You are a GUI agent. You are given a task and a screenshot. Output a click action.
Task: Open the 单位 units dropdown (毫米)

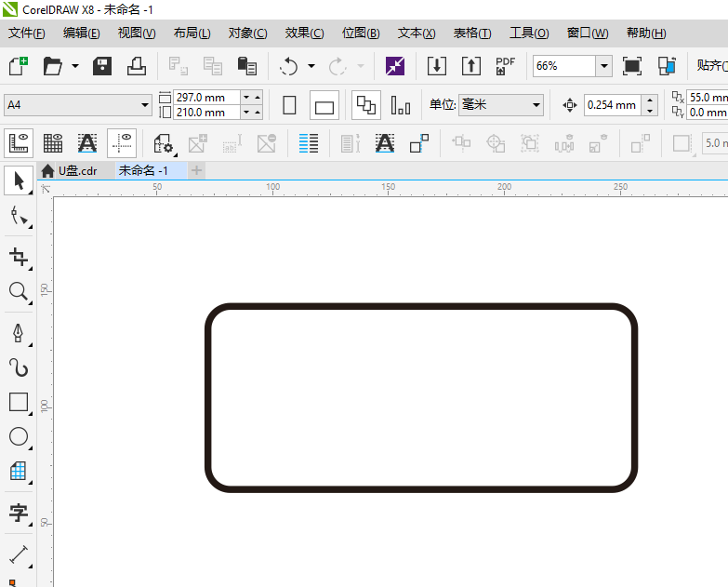(536, 105)
